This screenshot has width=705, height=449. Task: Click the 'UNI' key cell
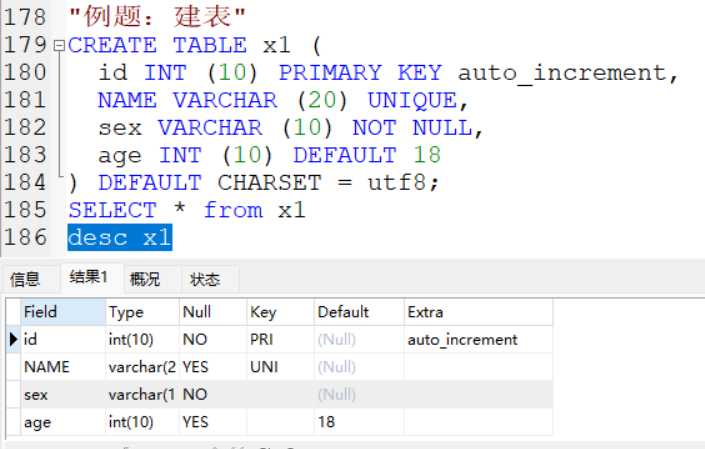pyautogui.click(x=281, y=367)
